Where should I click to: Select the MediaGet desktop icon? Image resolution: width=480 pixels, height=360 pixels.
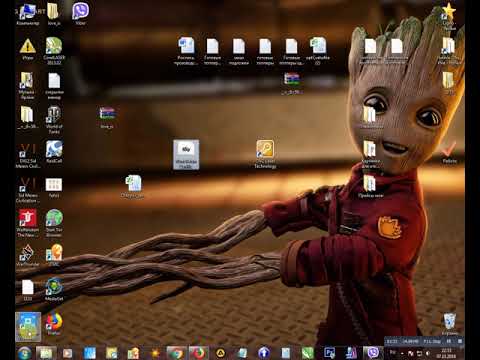tap(54, 289)
